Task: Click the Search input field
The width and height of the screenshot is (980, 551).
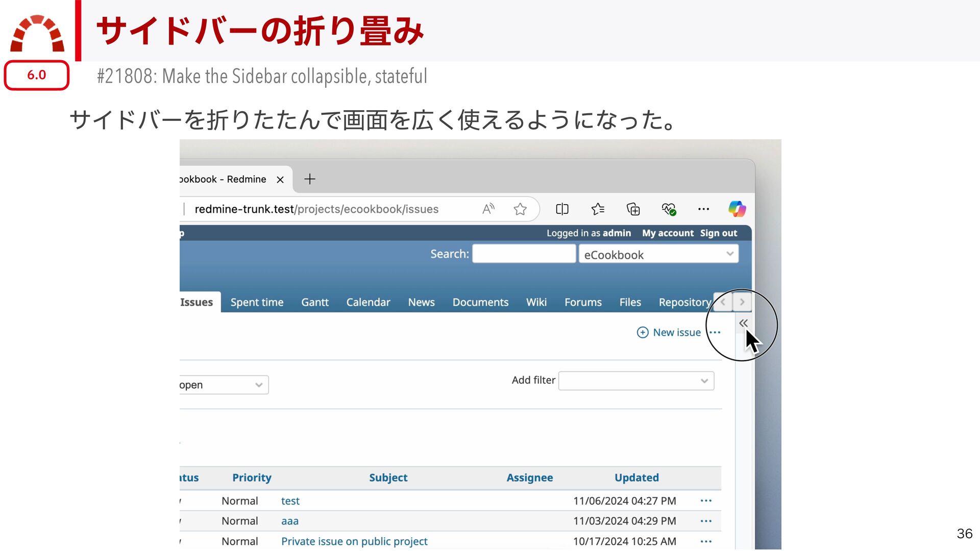Action: (524, 254)
